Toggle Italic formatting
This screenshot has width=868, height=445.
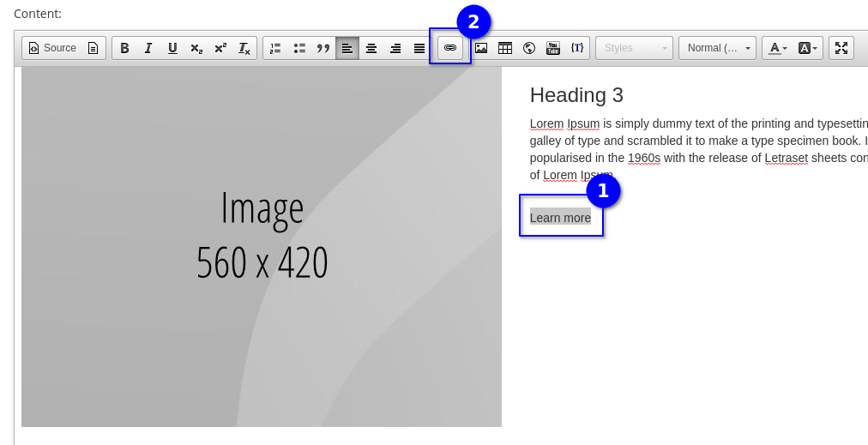pos(148,48)
